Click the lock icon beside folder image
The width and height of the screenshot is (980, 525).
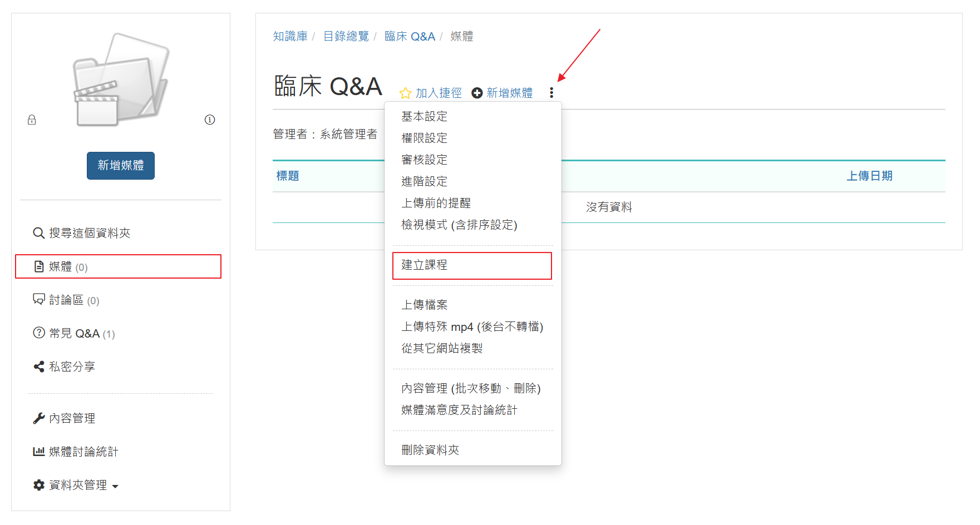click(x=32, y=120)
